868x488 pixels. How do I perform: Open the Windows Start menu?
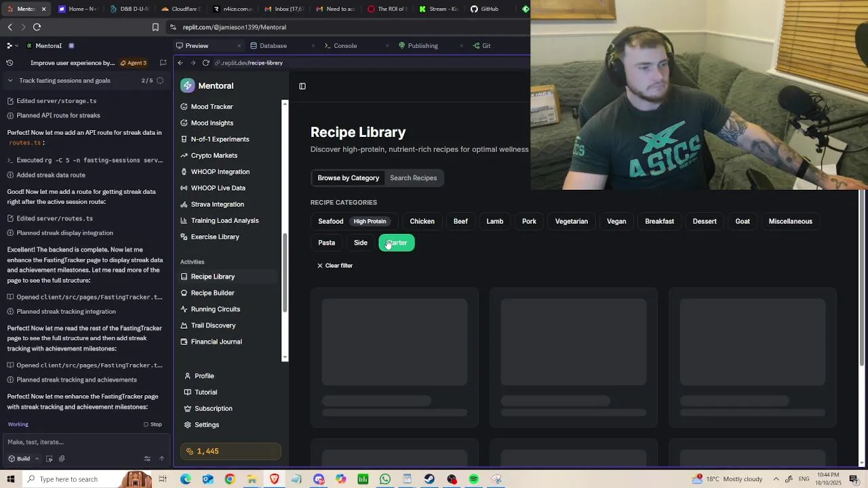pyautogui.click(x=10, y=479)
